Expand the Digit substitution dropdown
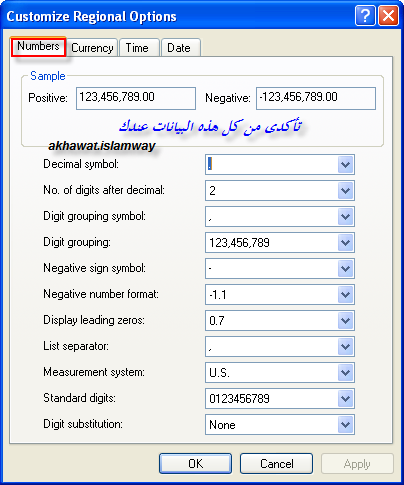 pyautogui.click(x=345, y=424)
